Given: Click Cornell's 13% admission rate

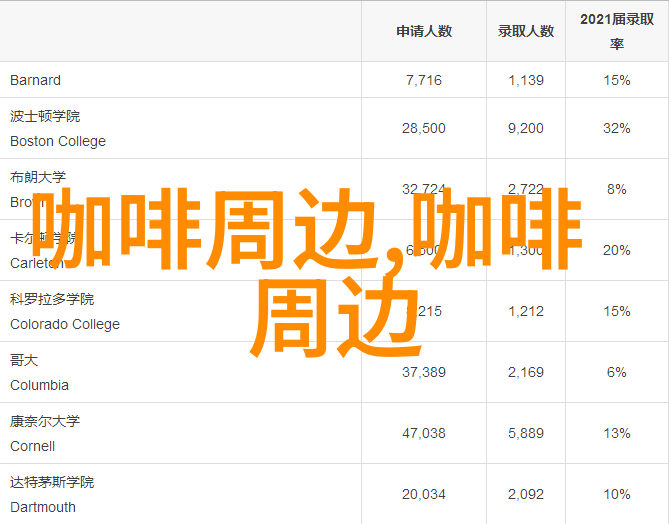Looking at the screenshot, I should pyautogui.click(x=617, y=433).
